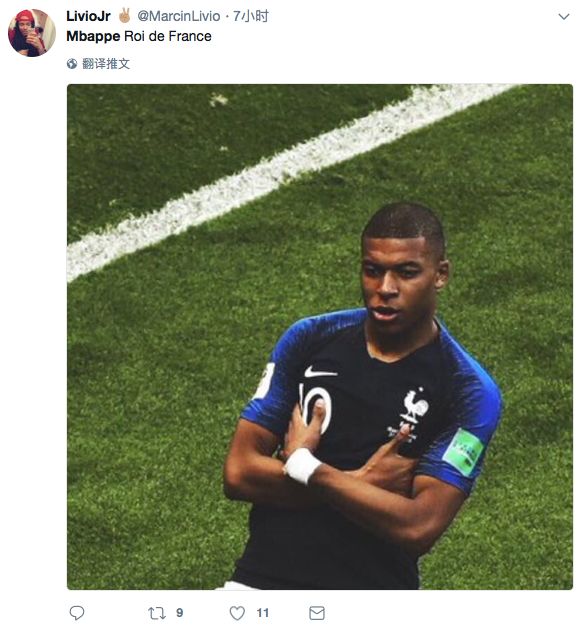Enlarge the attached footballer photo
The height and width of the screenshot is (626, 579).
[x=320, y=337]
